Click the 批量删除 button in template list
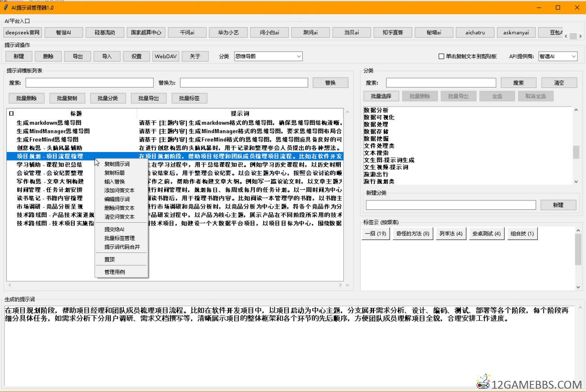 click(x=26, y=98)
